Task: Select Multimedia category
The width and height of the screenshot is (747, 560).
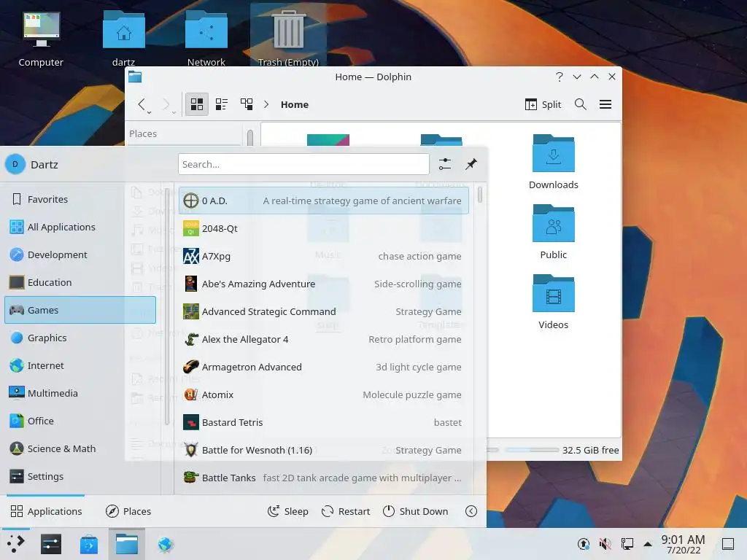Action: coord(80,393)
